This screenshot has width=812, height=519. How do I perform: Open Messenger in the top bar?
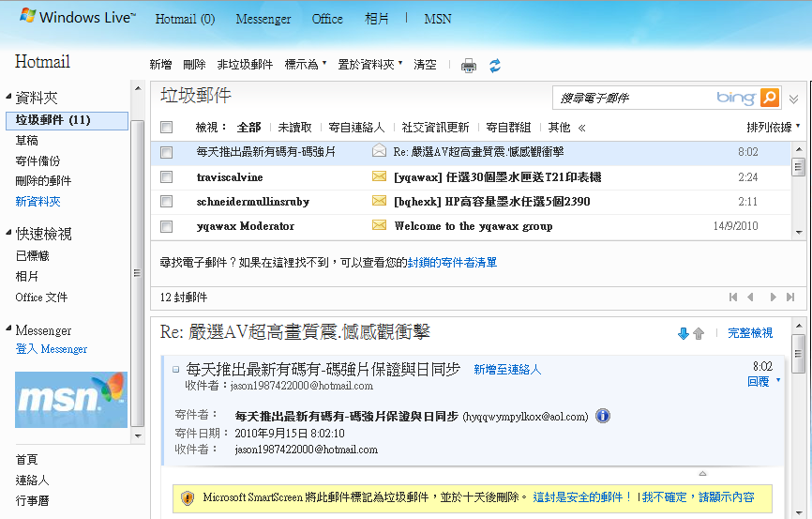click(x=263, y=19)
